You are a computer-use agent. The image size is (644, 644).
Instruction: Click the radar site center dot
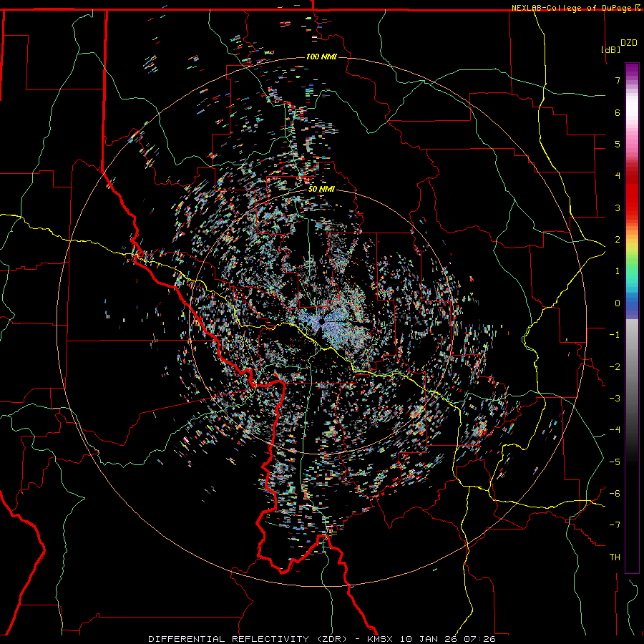coord(321,321)
